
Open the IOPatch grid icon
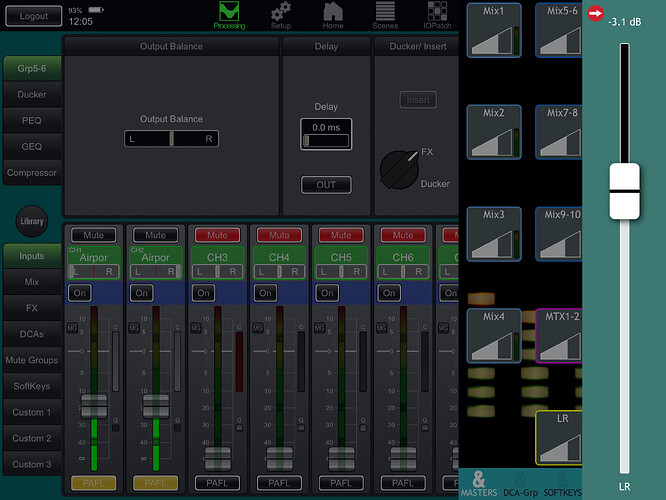pyautogui.click(x=437, y=15)
